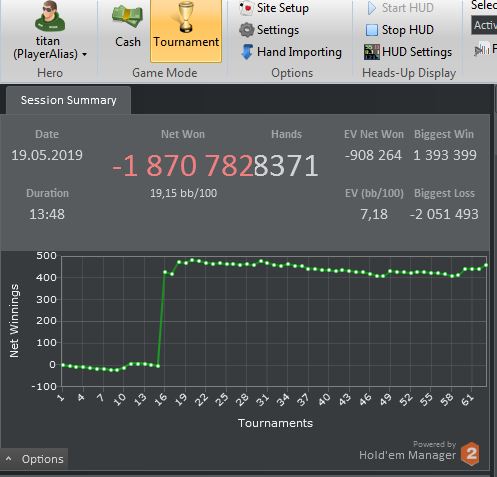Open Hand Importing

[291, 52]
